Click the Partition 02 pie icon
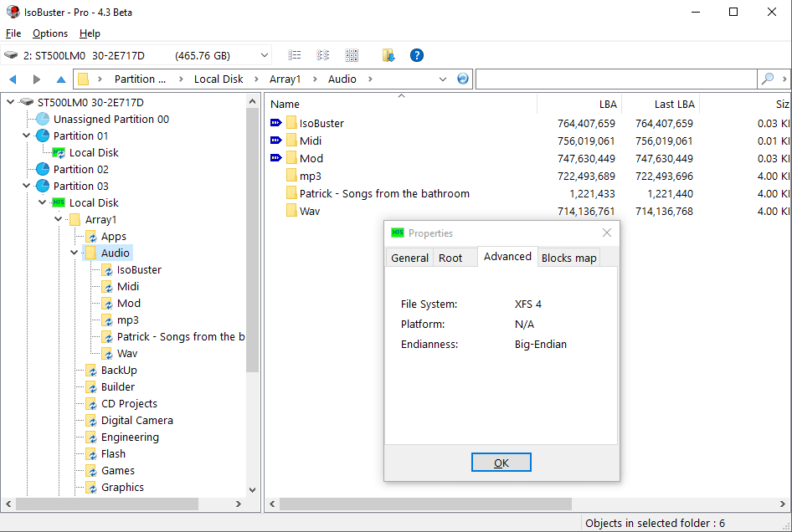This screenshot has height=532, width=792. coord(43,169)
